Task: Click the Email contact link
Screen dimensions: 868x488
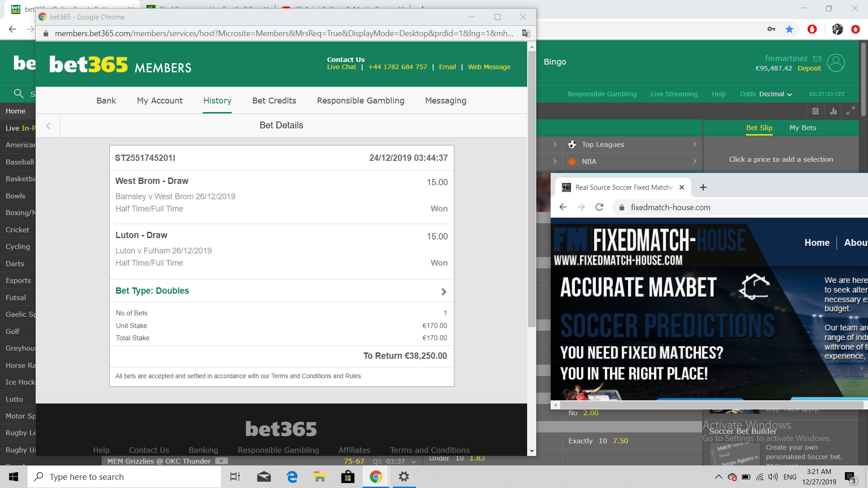Action: click(447, 67)
